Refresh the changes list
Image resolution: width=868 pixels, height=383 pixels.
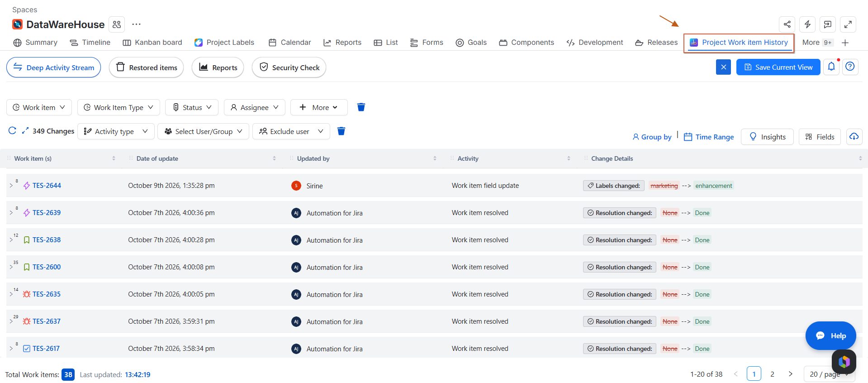pyautogui.click(x=12, y=131)
